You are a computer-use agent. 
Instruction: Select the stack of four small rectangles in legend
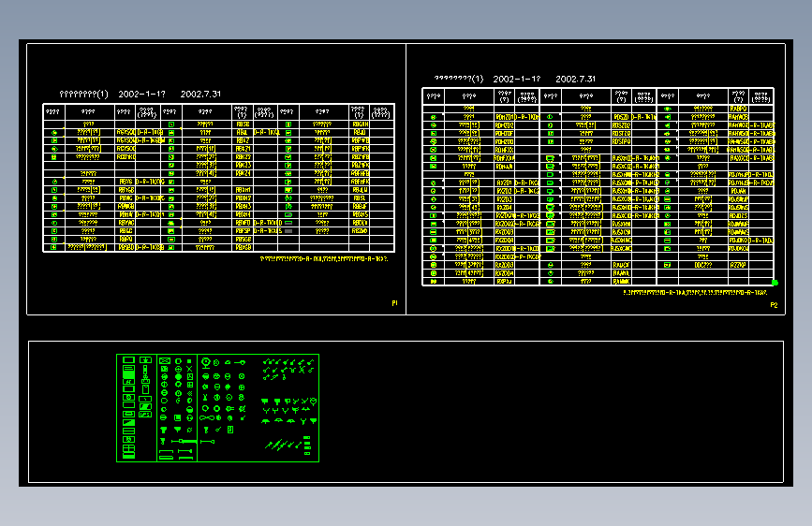click(307, 446)
